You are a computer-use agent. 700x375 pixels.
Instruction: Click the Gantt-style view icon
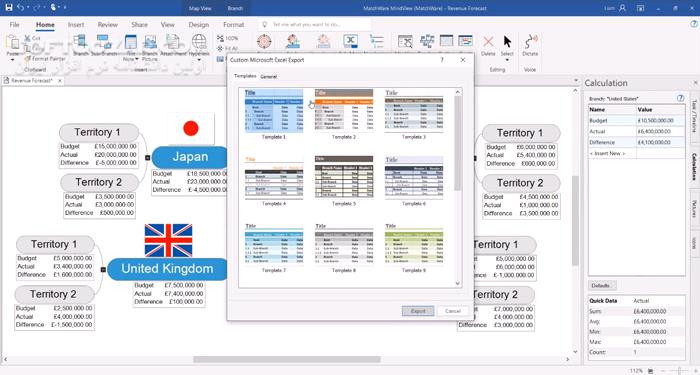465,41
